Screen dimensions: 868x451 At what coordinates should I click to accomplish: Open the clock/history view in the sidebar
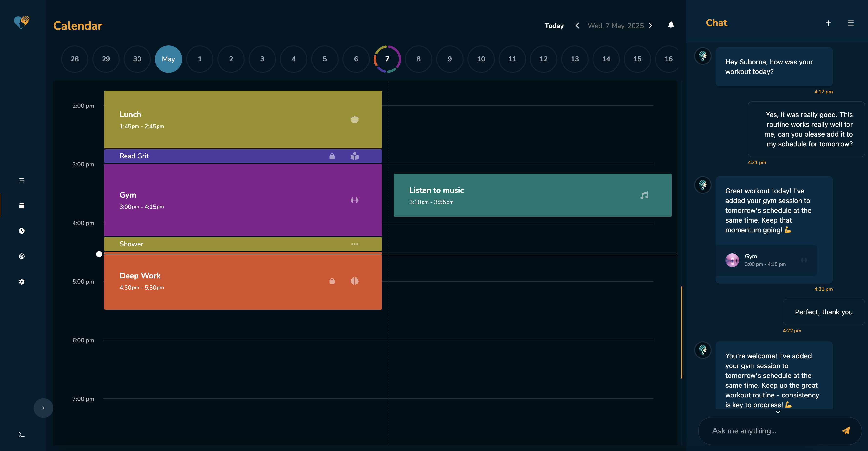click(21, 231)
